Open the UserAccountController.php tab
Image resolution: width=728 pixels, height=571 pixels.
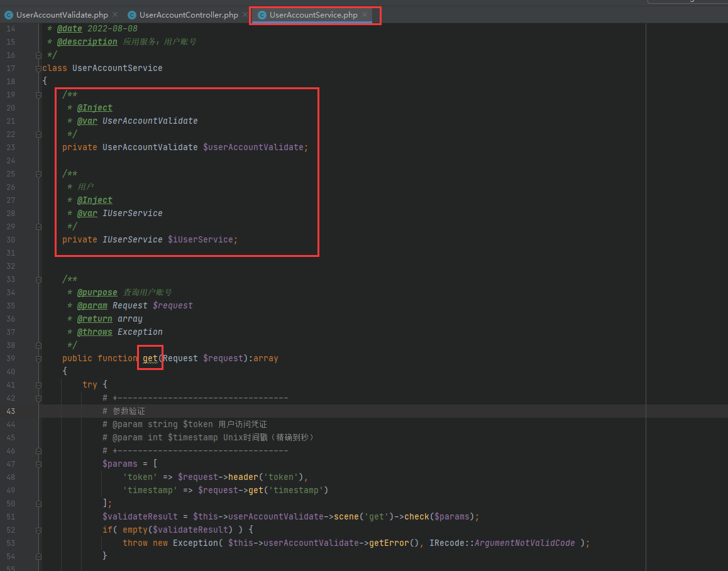(x=189, y=15)
